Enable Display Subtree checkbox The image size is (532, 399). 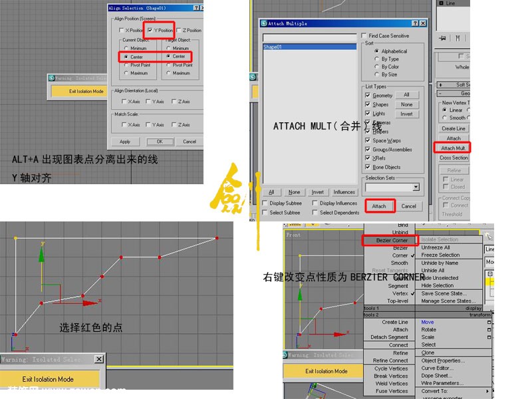click(265, 203)
